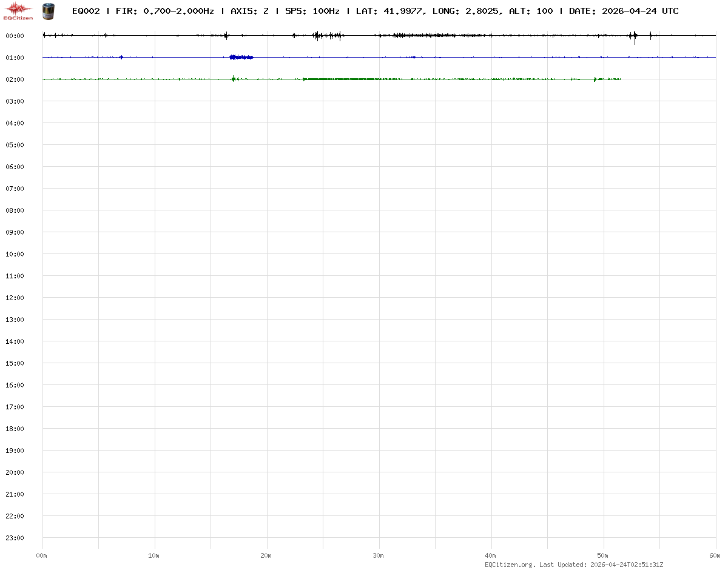Click the 02:00 hour row label

point(15,79)
